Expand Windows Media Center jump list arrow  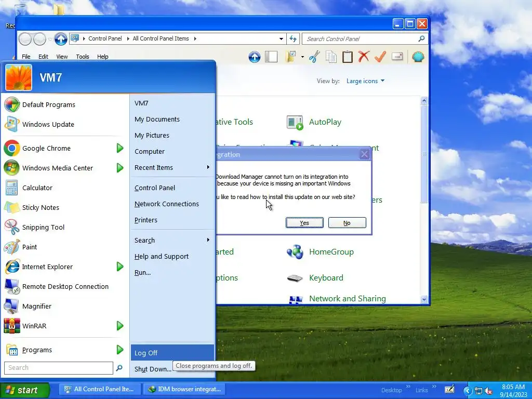click(120, 168)
